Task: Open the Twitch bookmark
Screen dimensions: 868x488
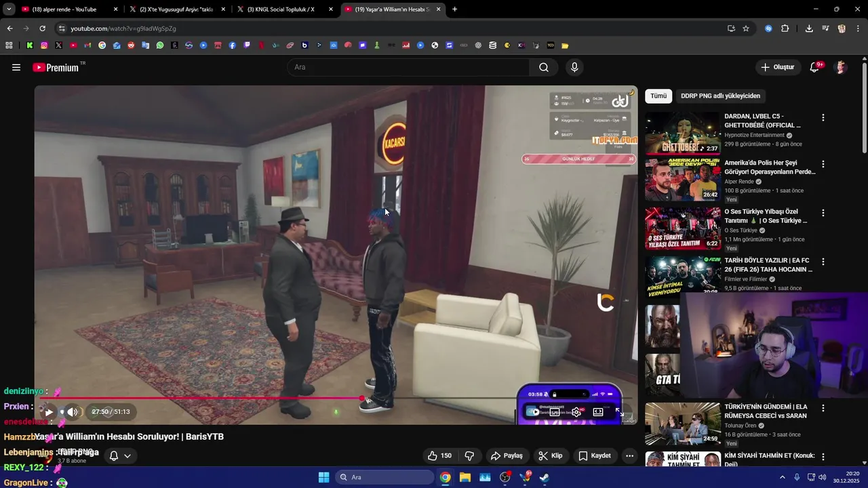Action: pyautogui.click(x=247, y=45)
